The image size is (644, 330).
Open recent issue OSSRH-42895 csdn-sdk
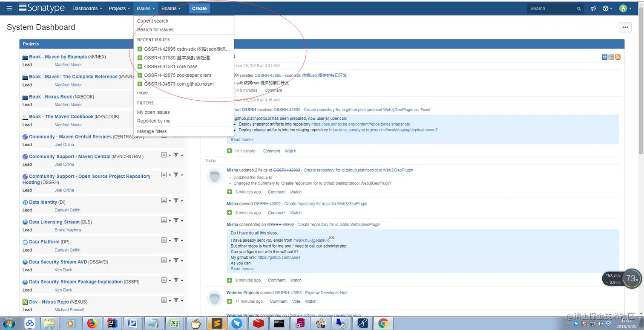[184, 49]
